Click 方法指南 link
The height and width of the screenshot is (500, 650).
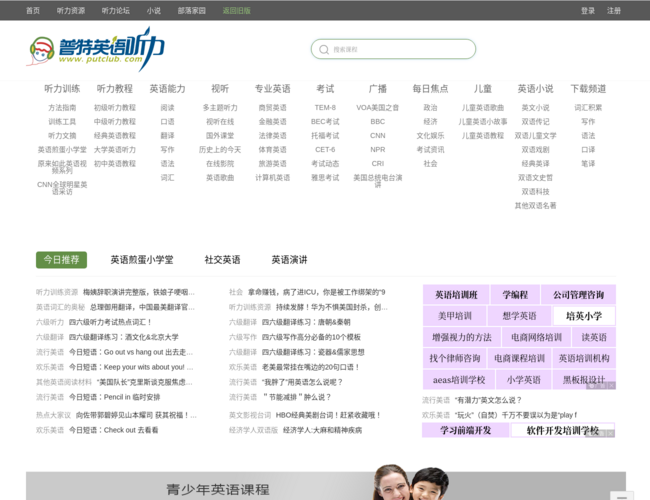(62, 108)
